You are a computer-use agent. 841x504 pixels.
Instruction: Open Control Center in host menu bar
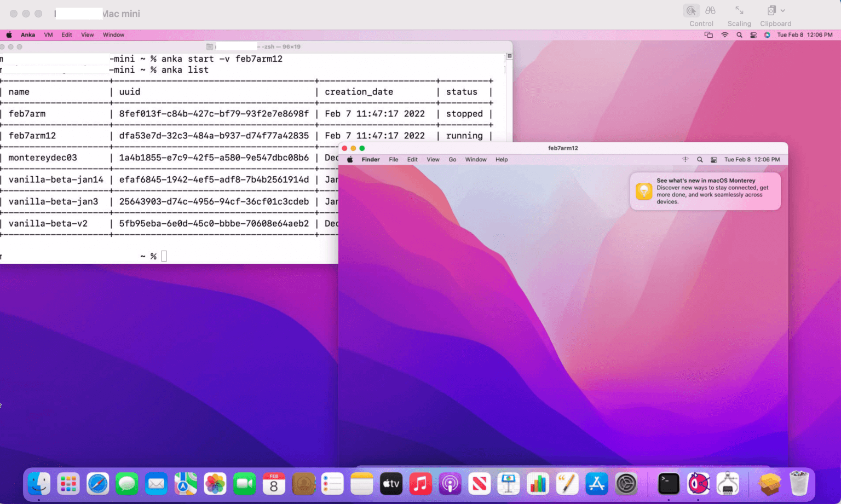tap(753, 34)
